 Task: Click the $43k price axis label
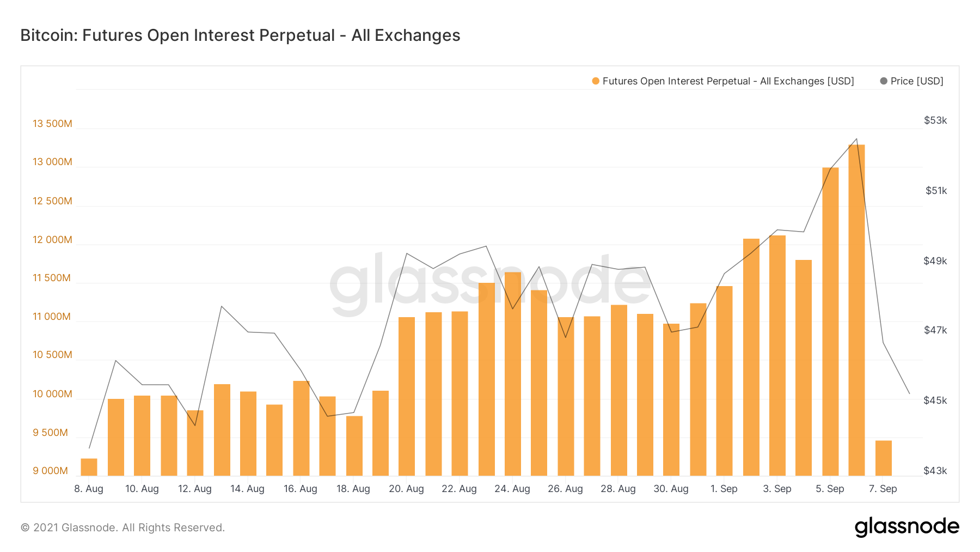(935, 471)
